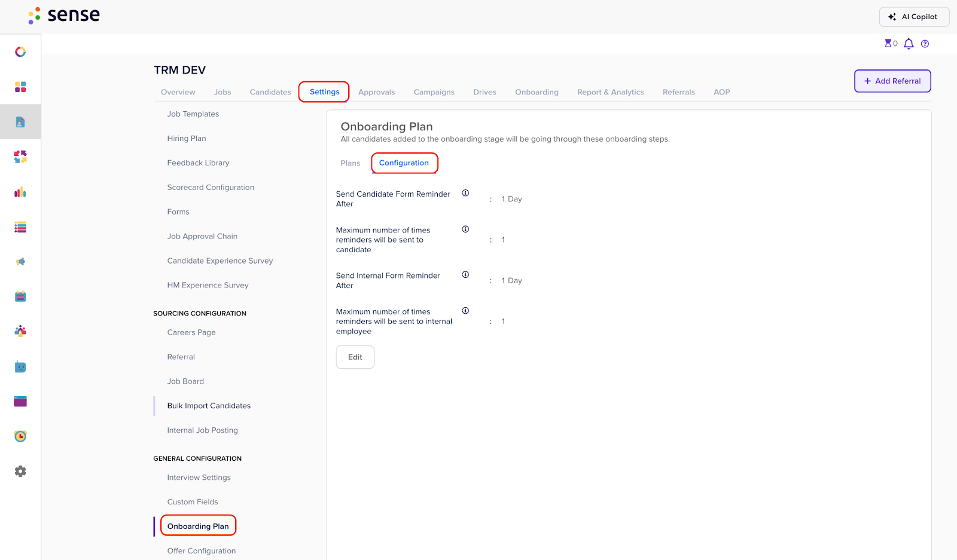The width and height of the screenshot is (957, 560).
Task: Select Bulk Import Candidates menu item
Action: [x=209, y=406]
